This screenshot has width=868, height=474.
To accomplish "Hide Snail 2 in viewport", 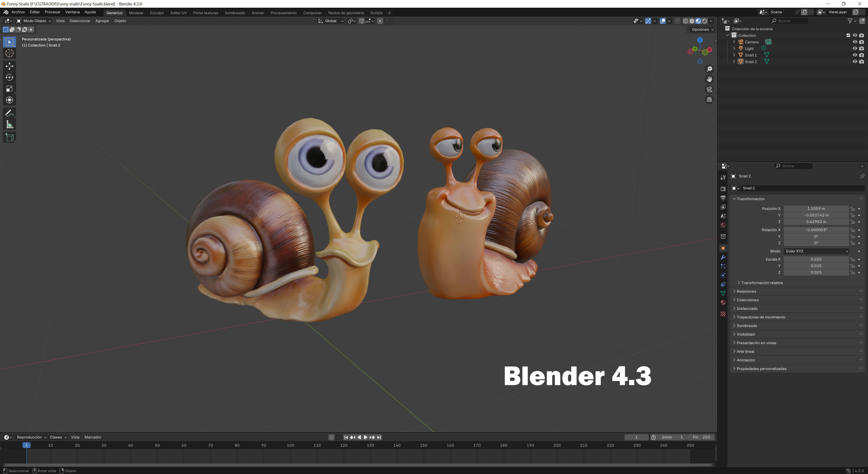I will point(854,62).
